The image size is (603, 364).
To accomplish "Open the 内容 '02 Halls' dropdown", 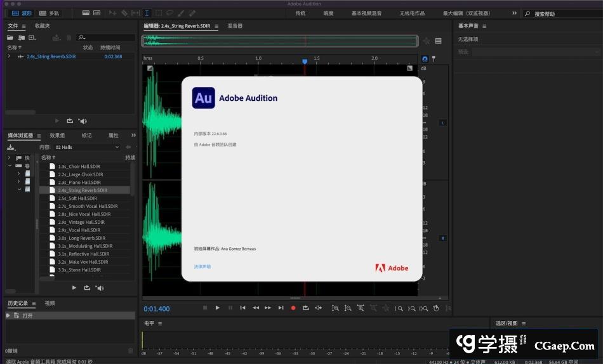I will 87,147.
